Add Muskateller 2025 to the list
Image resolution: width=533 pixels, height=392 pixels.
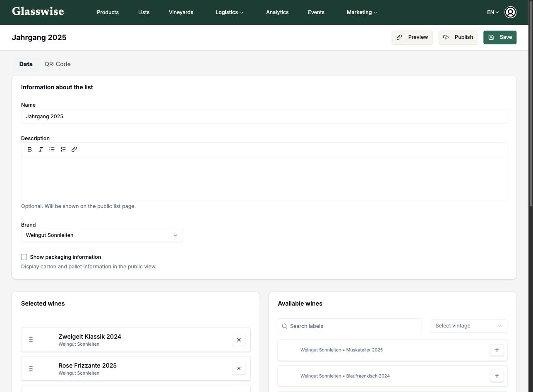point(497,350)
